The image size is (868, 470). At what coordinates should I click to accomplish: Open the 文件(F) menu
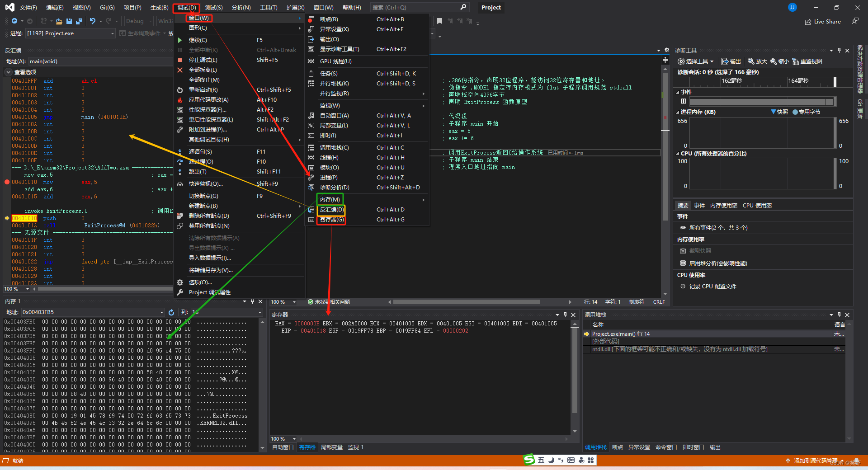point(28,8)
